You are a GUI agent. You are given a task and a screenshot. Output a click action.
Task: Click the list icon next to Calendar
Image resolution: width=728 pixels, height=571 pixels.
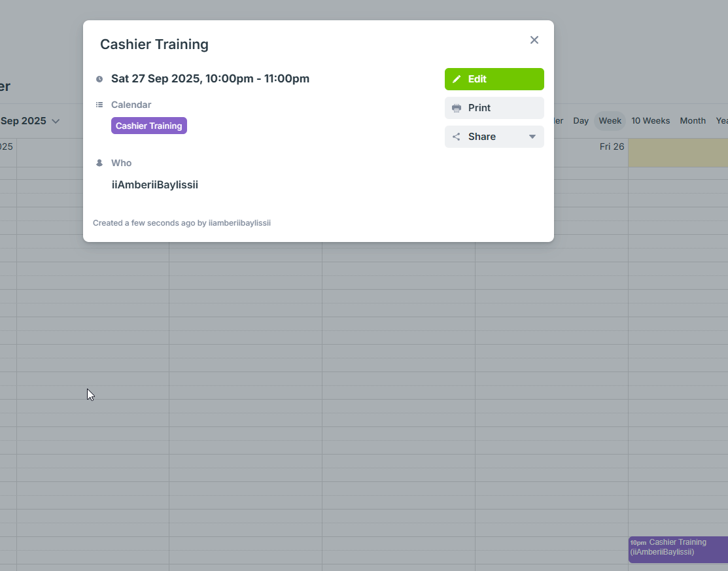point(99,105)
